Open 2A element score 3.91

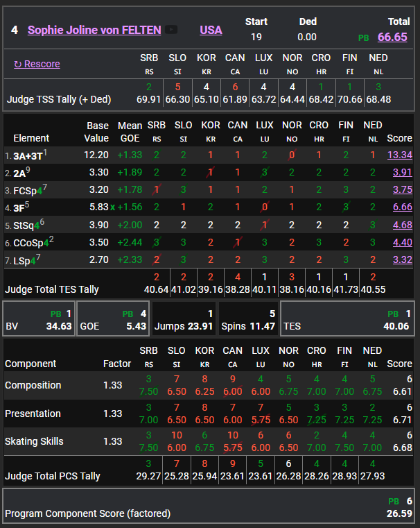(x=402, y=172)
